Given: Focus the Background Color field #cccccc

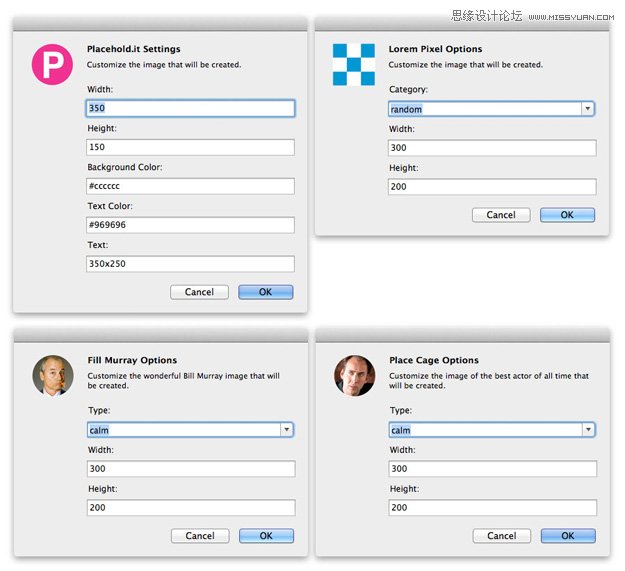Looking at the screenshot, I should (x=190, y=186).
